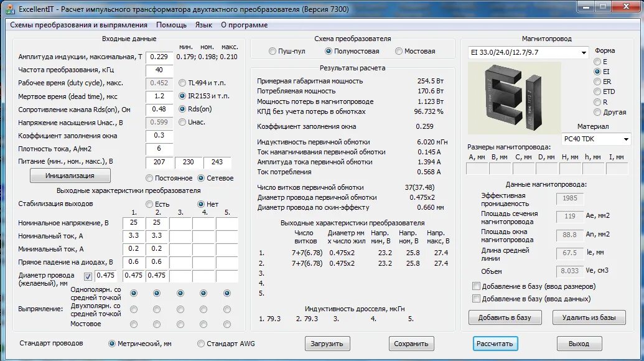Minimize the ExcellentIT window
Viewport: 644px width, 361px height.
click(x=587, y=7)
